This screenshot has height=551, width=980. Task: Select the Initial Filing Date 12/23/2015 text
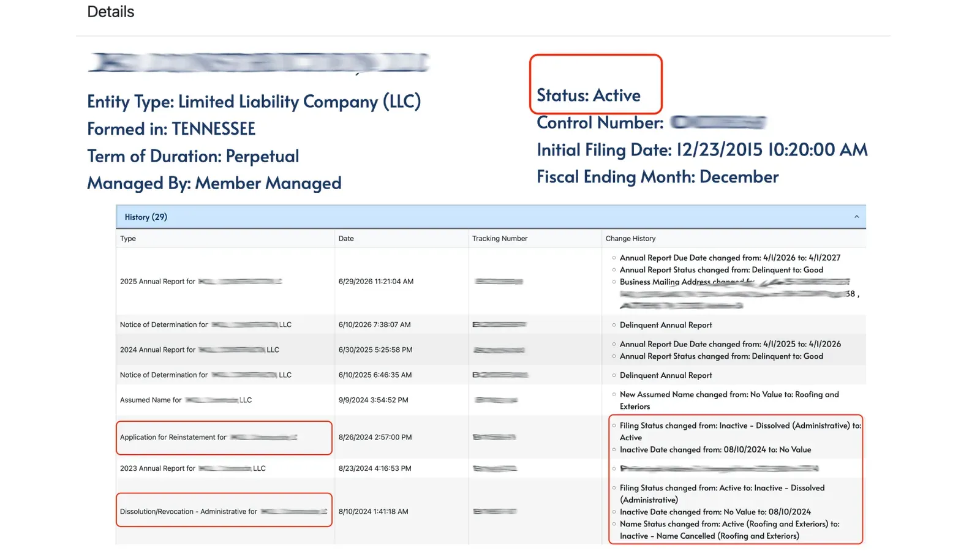702,150
